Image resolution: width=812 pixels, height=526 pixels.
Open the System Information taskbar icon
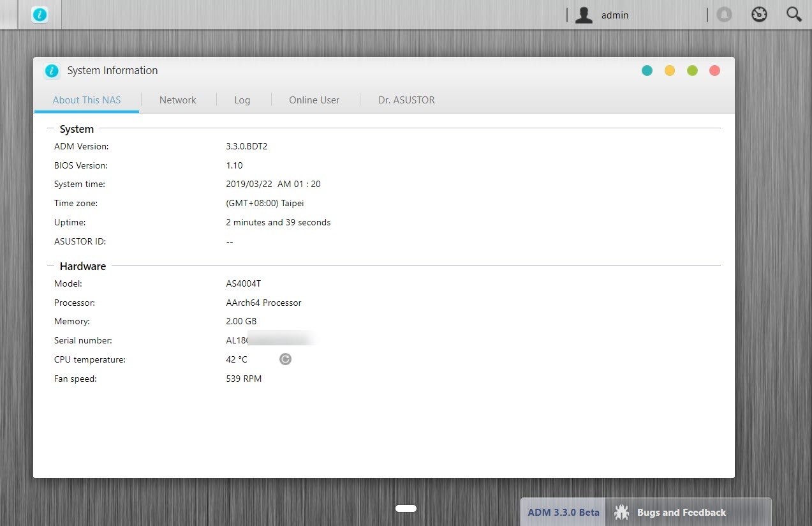click(40, 15)
